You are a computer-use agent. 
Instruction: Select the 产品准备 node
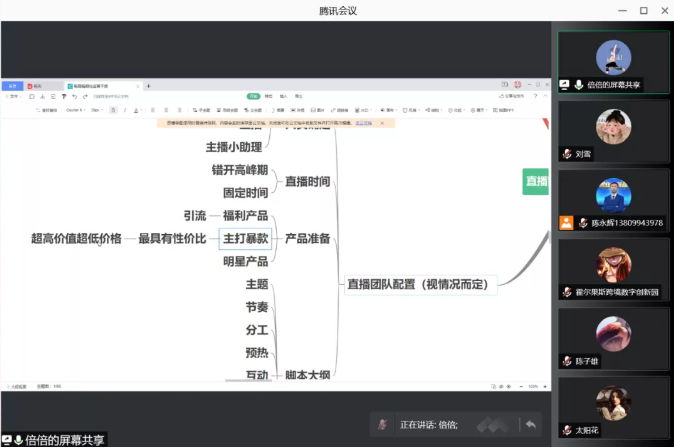click(x=308, y=239)
